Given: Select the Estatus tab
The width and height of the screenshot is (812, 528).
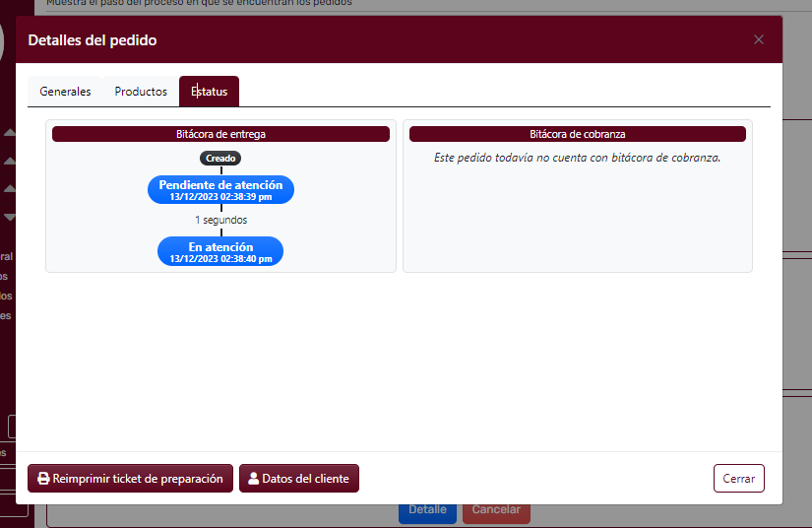Looking at the screenshot, I should click(209, 92).
